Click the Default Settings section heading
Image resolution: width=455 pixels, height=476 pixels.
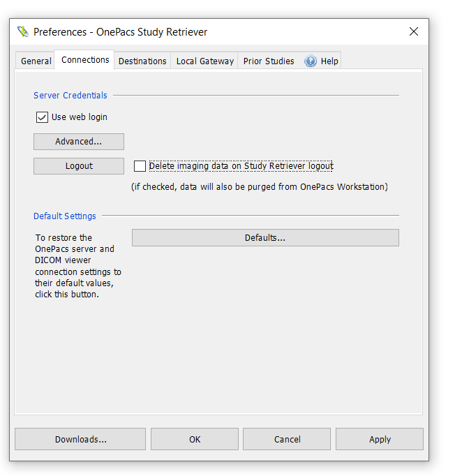pyautogui.click(x=65, y=216)
